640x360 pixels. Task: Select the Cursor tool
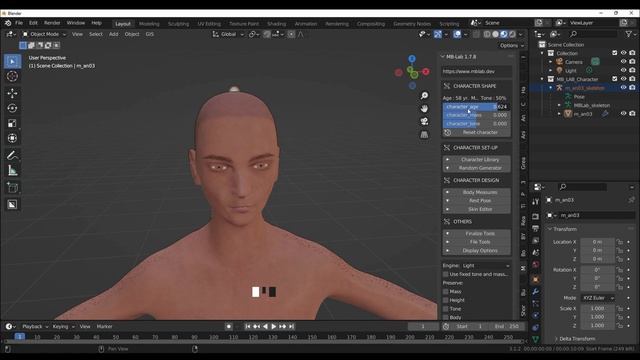12,76
